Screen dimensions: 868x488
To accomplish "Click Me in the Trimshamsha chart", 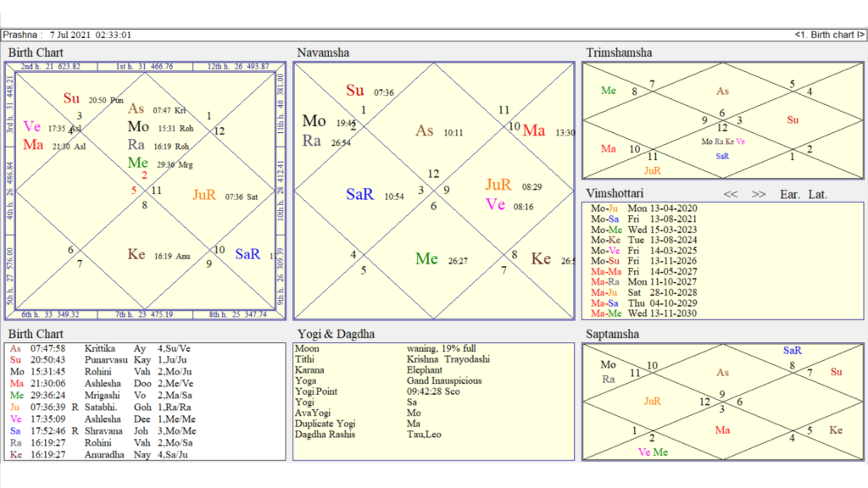I will click(x=609, y=91).
